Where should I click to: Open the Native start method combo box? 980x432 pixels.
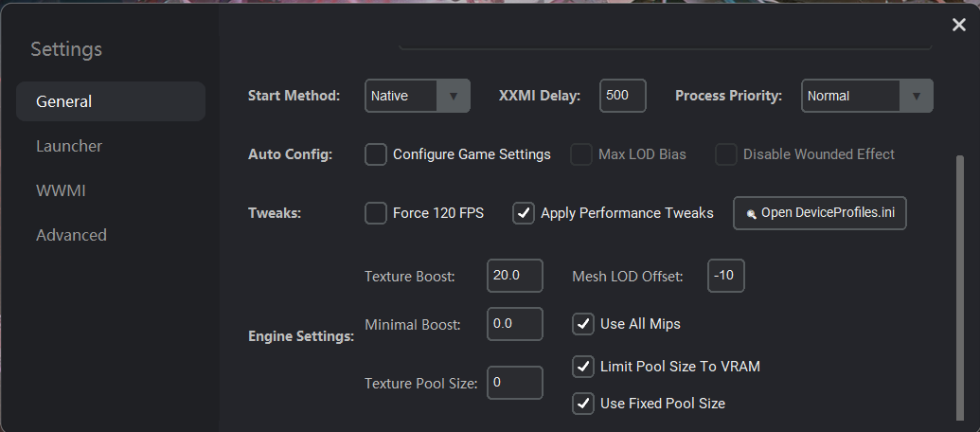point(418,96)
